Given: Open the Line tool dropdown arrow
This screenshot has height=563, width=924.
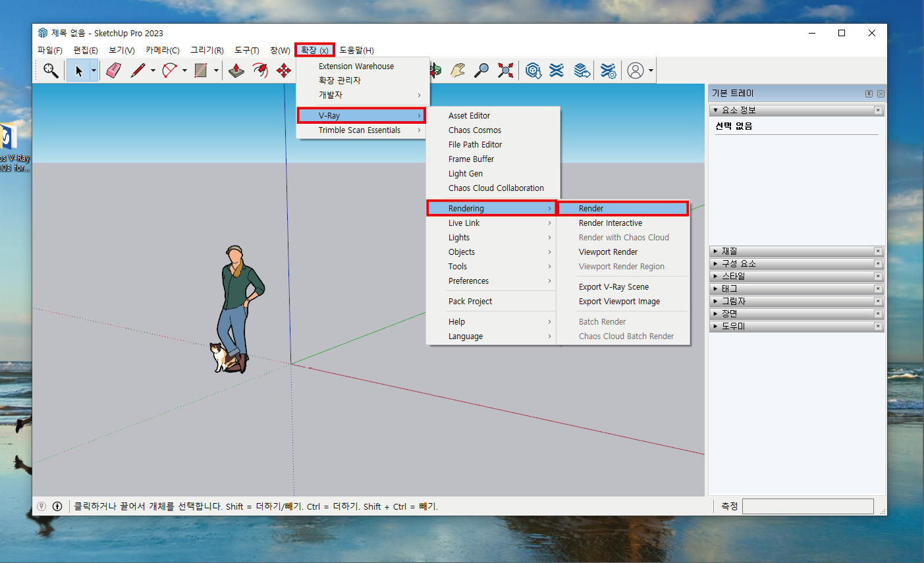Looking at the screenshot, I should [153, 70].
